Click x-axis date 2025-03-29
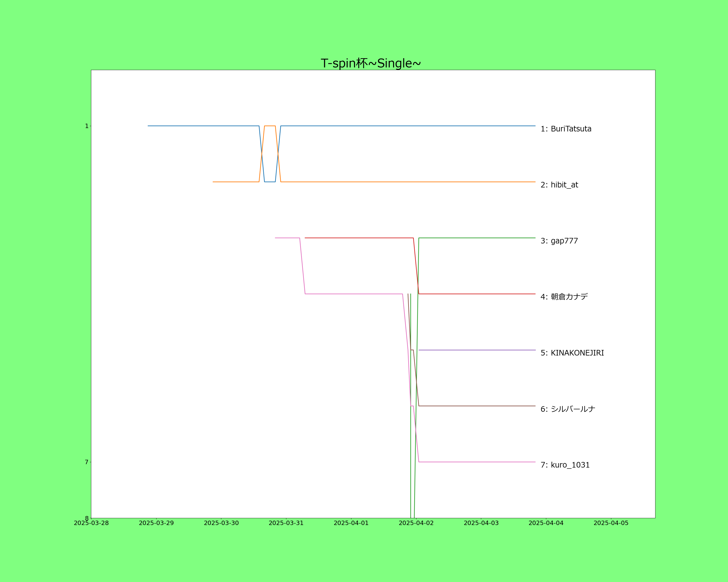Image resolution: width=728 pixels, height=582 pixels. [x=156, y=523]
